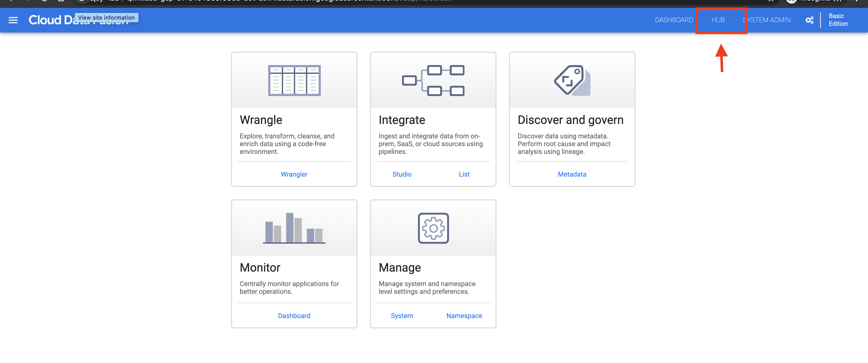Click the Manage gear icon
Viewport: 868px width, 363px height.
433,228
